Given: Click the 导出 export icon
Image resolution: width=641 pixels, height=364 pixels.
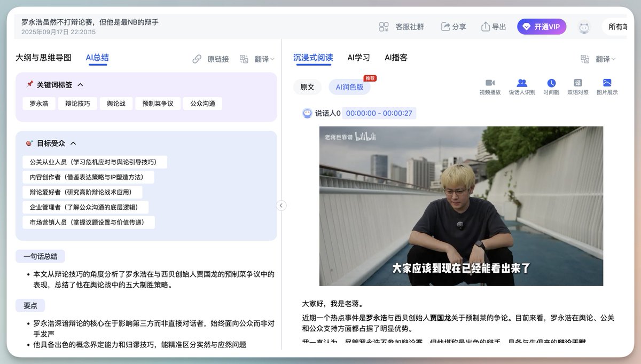Looking at the screenshot, I should (x=486, y=27).
